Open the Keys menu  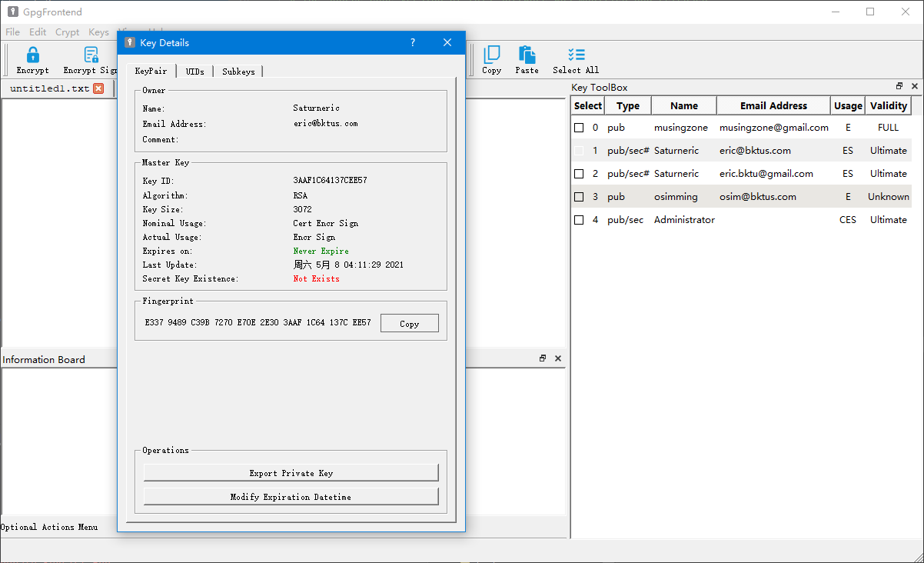[x=98, y=32]
